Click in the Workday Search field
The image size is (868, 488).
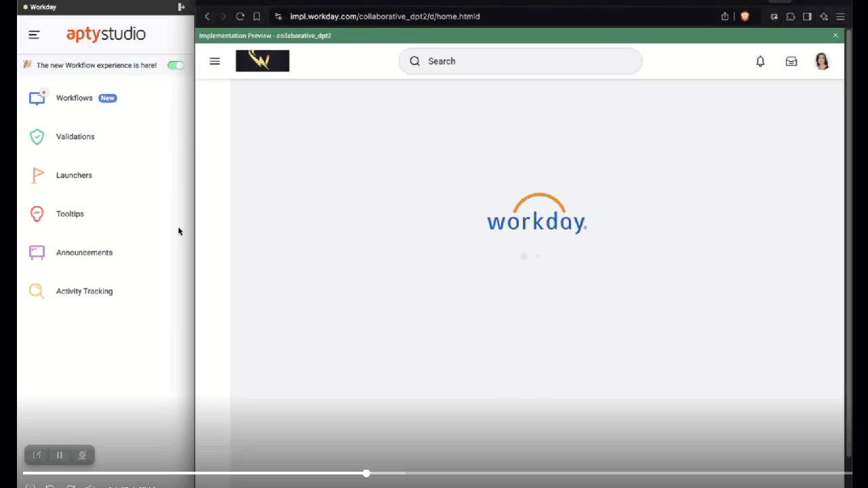click(520, 61)
